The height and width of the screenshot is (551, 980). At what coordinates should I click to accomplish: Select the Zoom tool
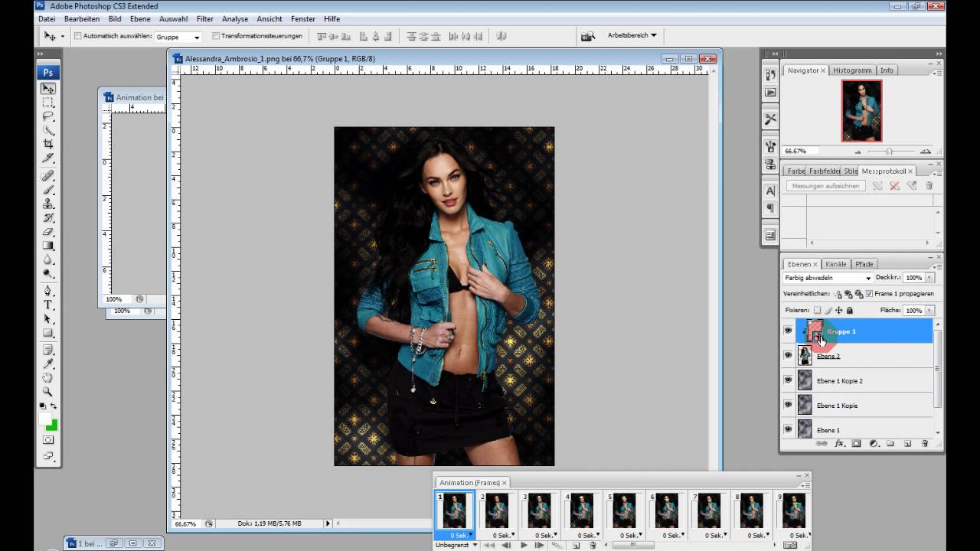(48, 391)
